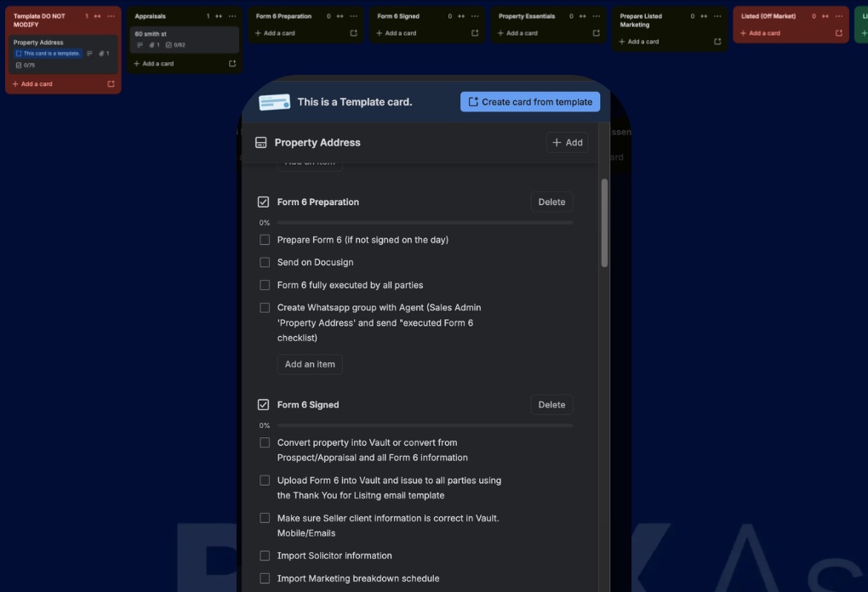Image resolution: width=868 pixels, height=592 pixels.
Task: Click 'Add an item' under Form 6 Preparation
Action: [310, 364]
